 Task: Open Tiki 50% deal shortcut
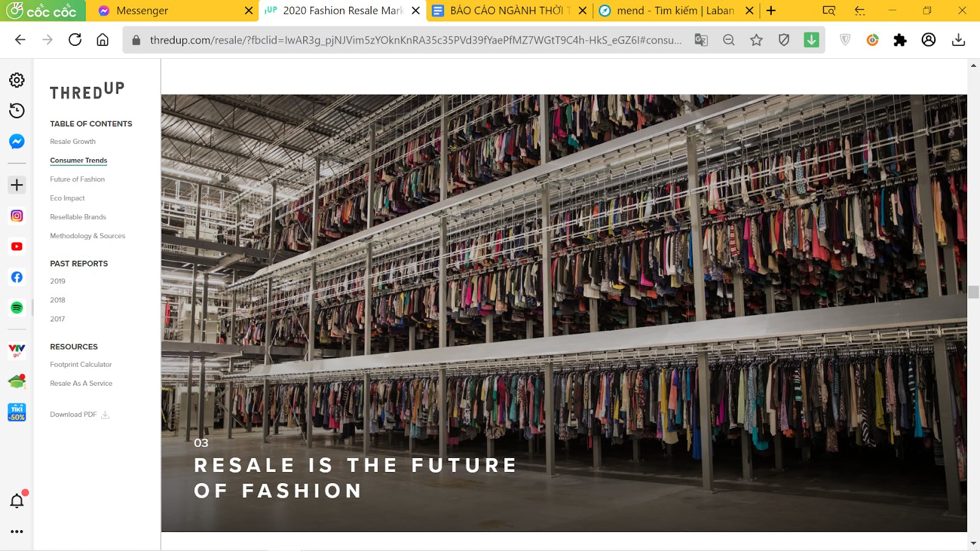tap(17, 412)
